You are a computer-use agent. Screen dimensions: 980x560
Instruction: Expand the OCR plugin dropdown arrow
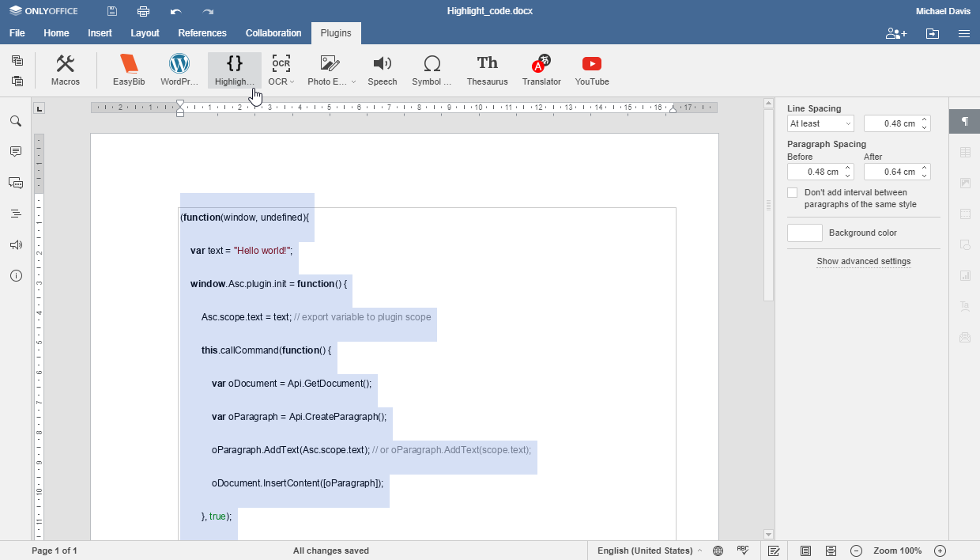(292, 81)
